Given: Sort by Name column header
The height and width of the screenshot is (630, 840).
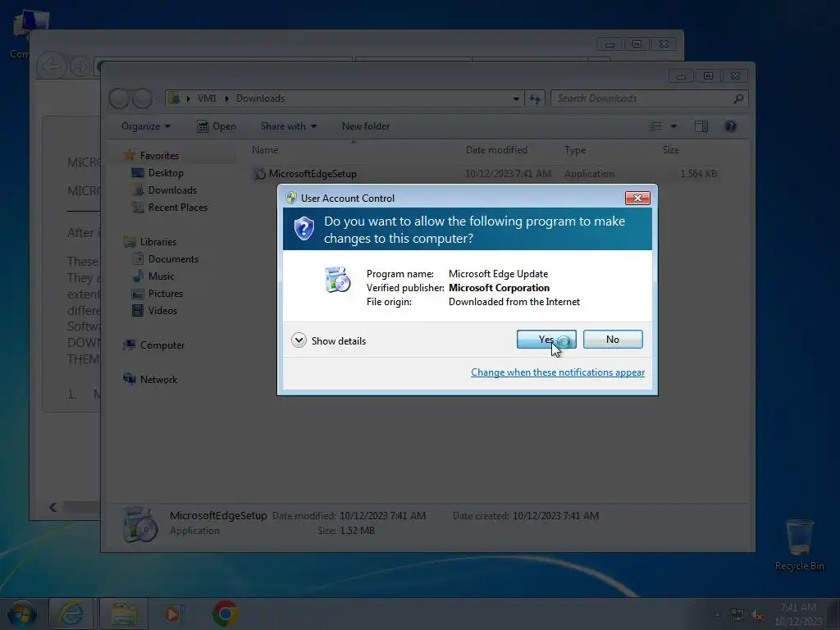Looking at the screenshot, I should pyautogui.click(x=265, y=150).
